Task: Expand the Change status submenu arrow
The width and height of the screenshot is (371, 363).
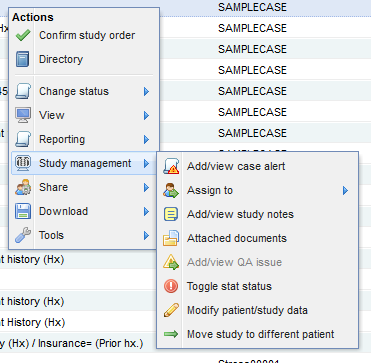Action: click(x=146, y=92)
